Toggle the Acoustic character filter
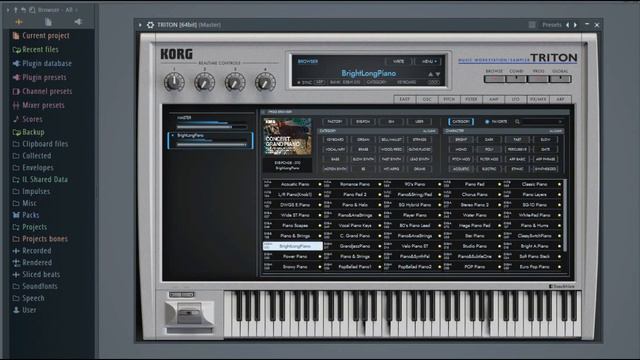The image size is (640, 360). [461, 169]
